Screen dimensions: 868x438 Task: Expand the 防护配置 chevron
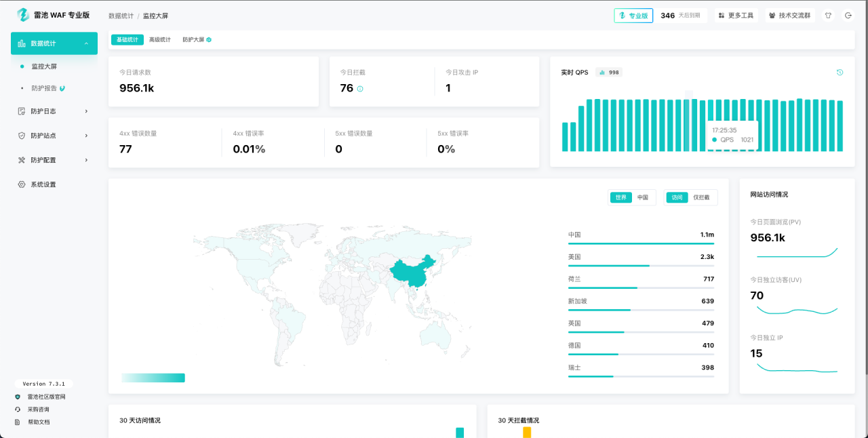tap(86, 160)
